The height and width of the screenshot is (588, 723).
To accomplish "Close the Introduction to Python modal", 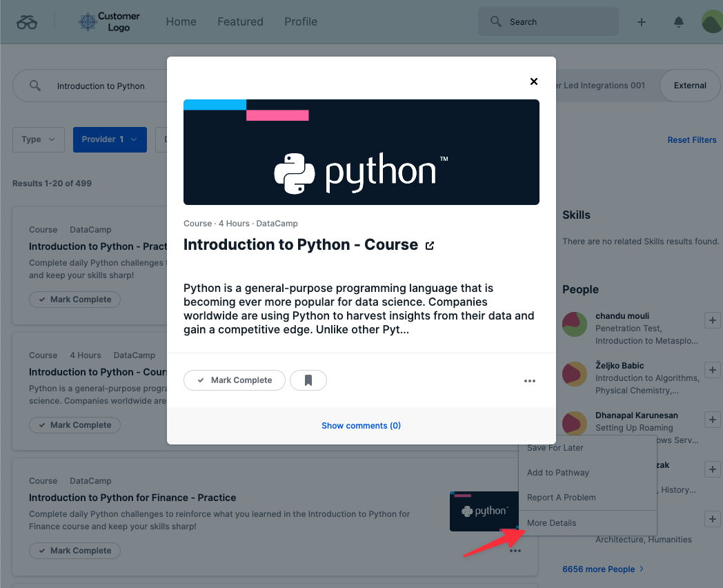I will click(534, 81).
